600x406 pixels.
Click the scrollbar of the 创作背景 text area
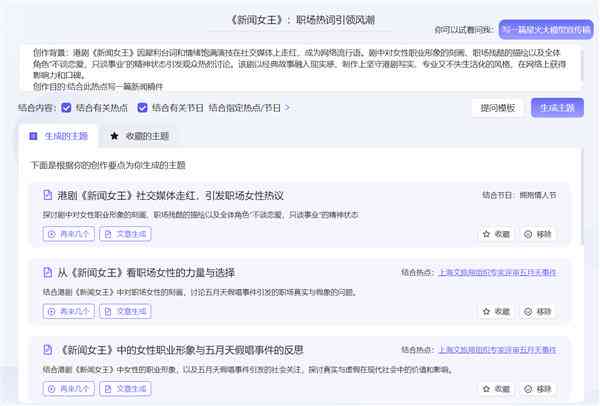click(x=581, y=64)
